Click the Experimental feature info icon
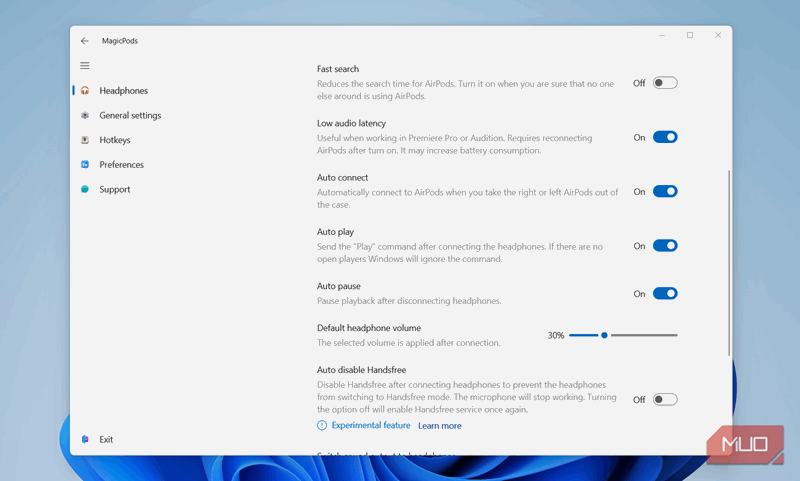This screenshot has width=800, height=481. (x=322, y=426)
